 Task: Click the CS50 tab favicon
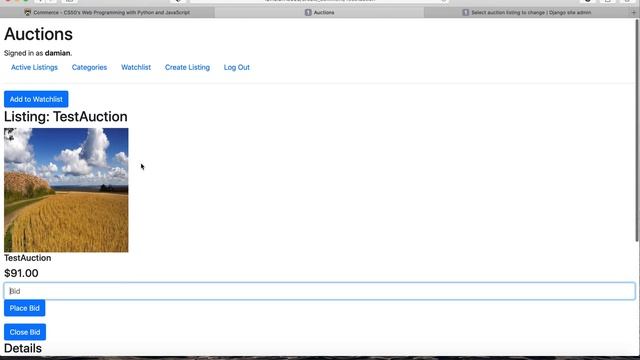point(28,13)
